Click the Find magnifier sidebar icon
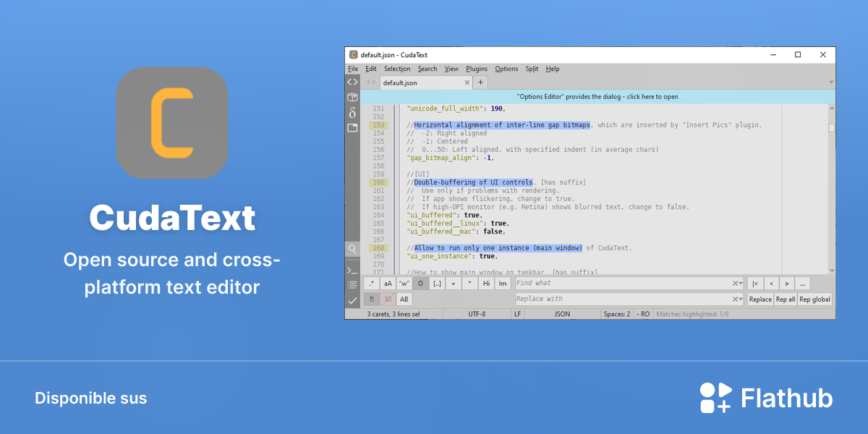The height and width of the screenshot is (434, 868). (x=352, y=249)
